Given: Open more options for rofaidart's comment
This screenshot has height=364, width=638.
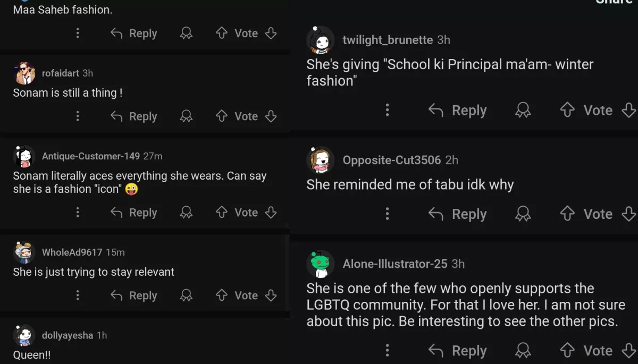Looking at the screenshot, I should click(x=78, y=116).
